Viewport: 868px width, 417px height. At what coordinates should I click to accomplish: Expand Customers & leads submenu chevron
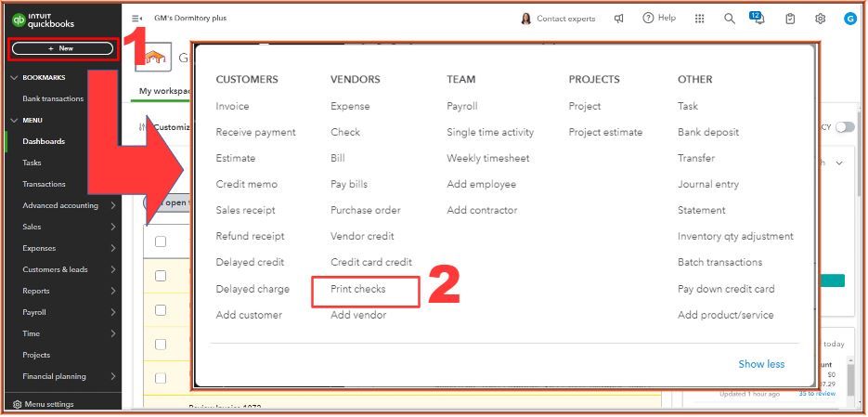click(x=113, y=269)
